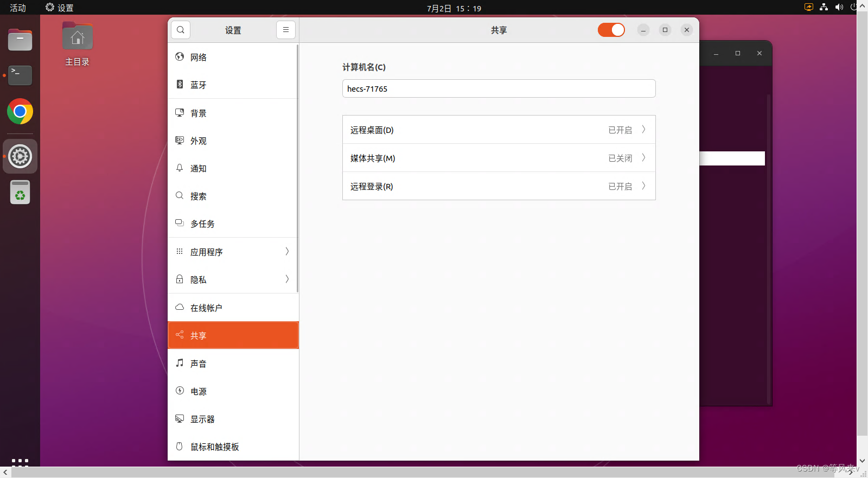Image resolution: width=868 pixels, height=478 pixels.
Task: Click the Settings gear in the dock
Action: pyautogui.click(x=20, y=156)
